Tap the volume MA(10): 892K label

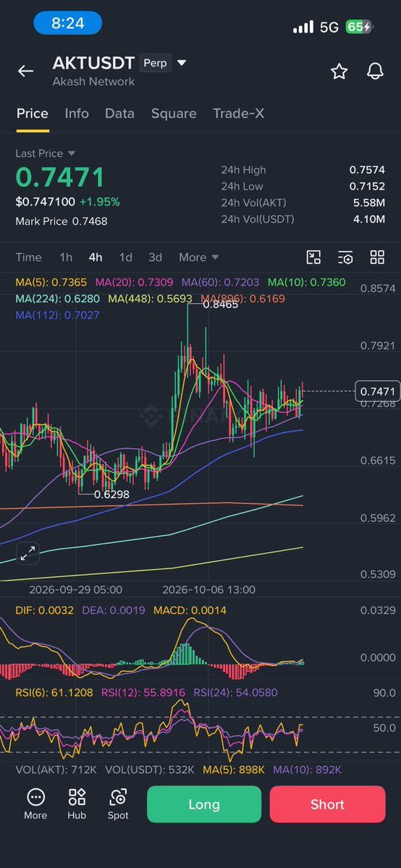(x=307, y=770)
